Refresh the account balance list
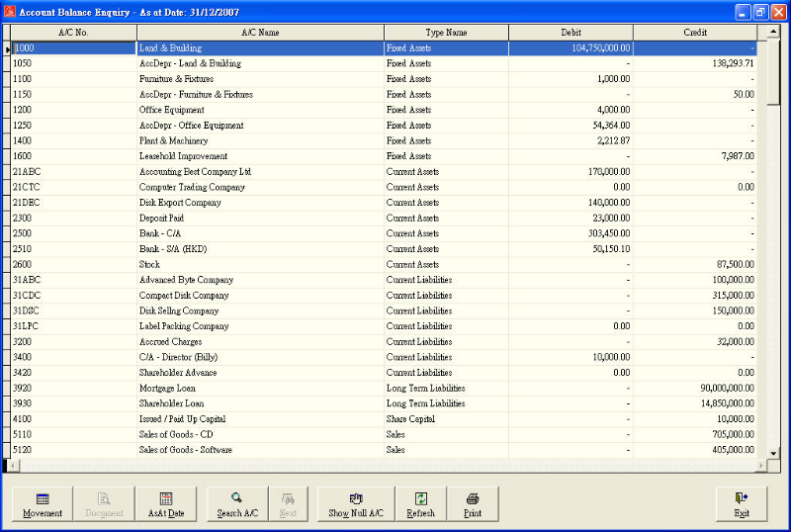 click(421, 503)
